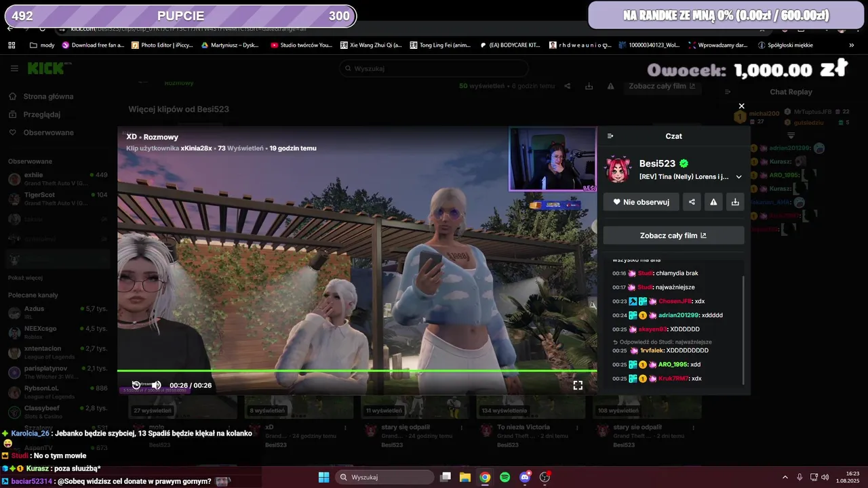Open File Explorer from taskbar

coord(465,477)
